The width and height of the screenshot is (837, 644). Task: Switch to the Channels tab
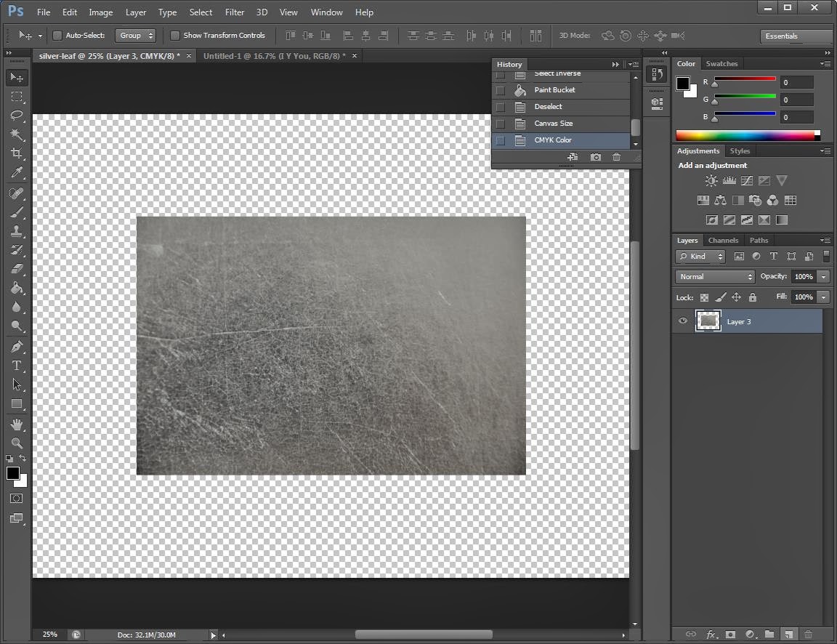coord(723,241)
